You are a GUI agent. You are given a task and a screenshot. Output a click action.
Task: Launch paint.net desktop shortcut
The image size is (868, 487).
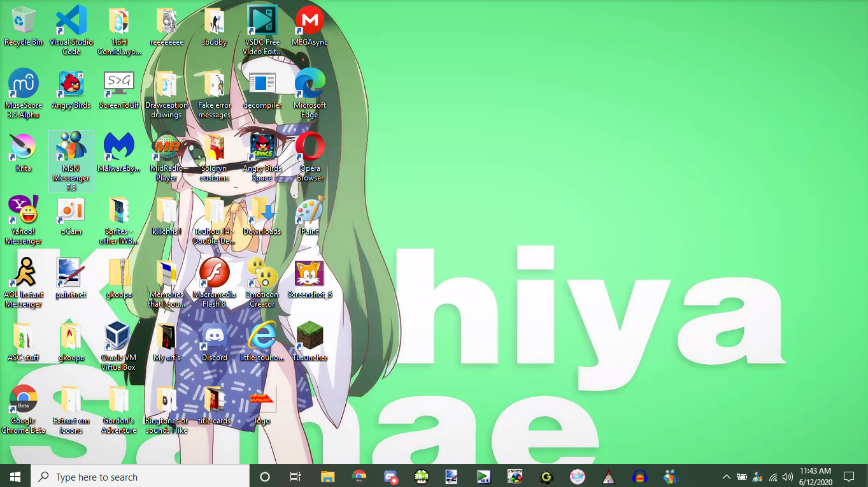tap(71, 279)
